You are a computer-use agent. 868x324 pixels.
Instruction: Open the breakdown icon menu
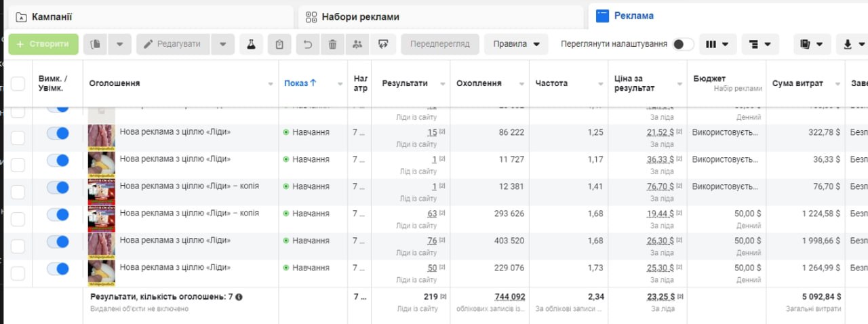(x=759, y=44)
